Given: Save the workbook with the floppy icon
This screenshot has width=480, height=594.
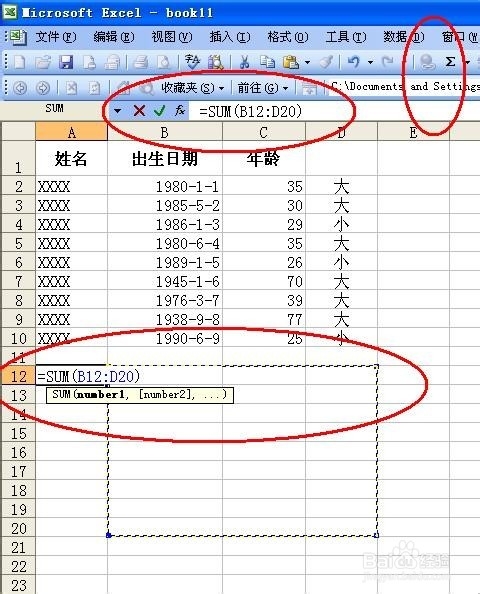Looking at the screenshot, I should [x=66, y=62].
